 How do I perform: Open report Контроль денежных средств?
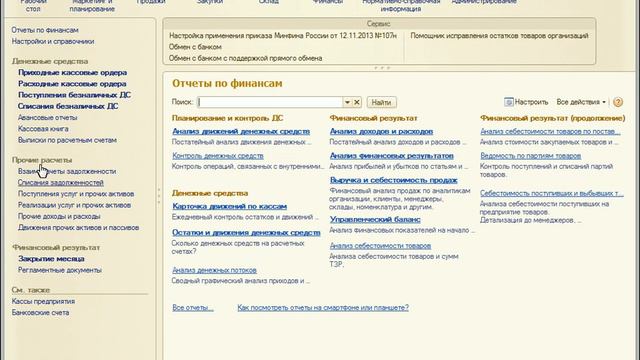[x=218, y=156]
